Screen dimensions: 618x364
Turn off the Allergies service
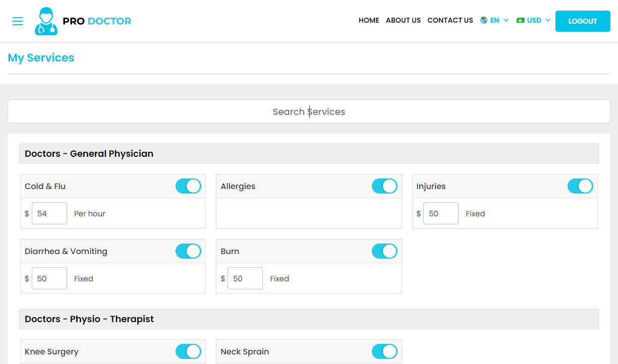tap(384, 186)
